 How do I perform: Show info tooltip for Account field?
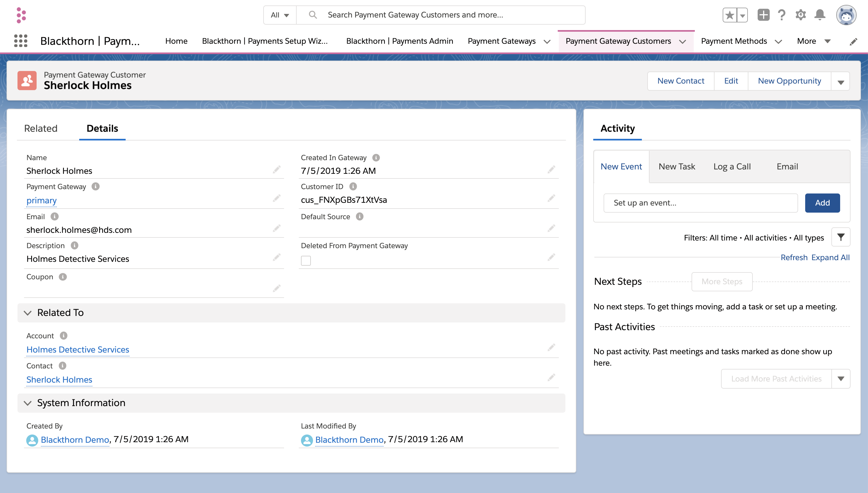(63, 336)
